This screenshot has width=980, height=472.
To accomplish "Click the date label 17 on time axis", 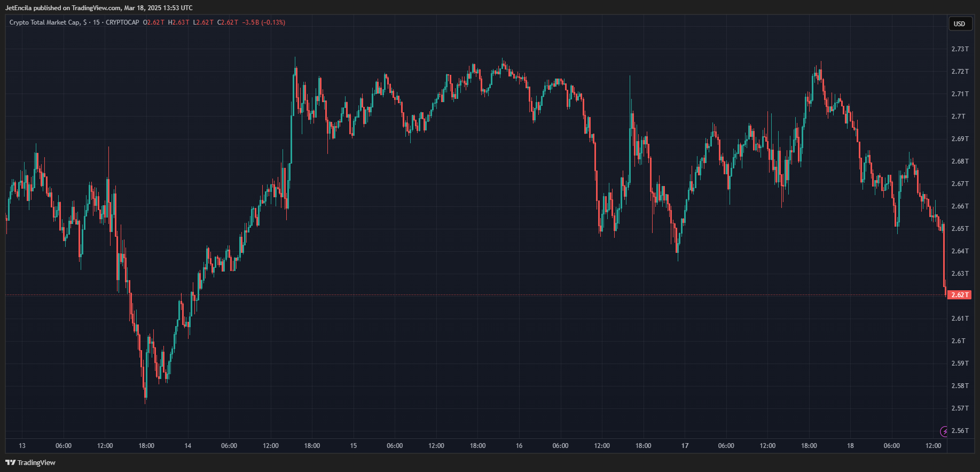I will [685, 446].
